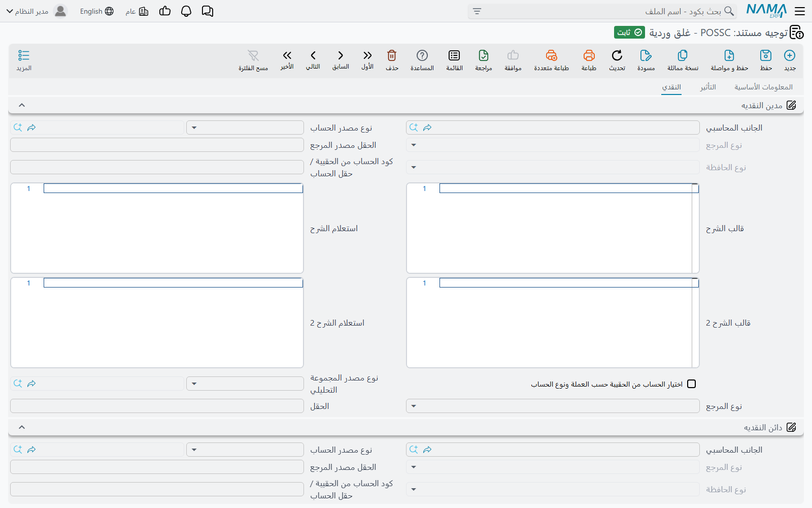Click the طباعة (Print) icon

pyautogui.click(x=589, y=55)
